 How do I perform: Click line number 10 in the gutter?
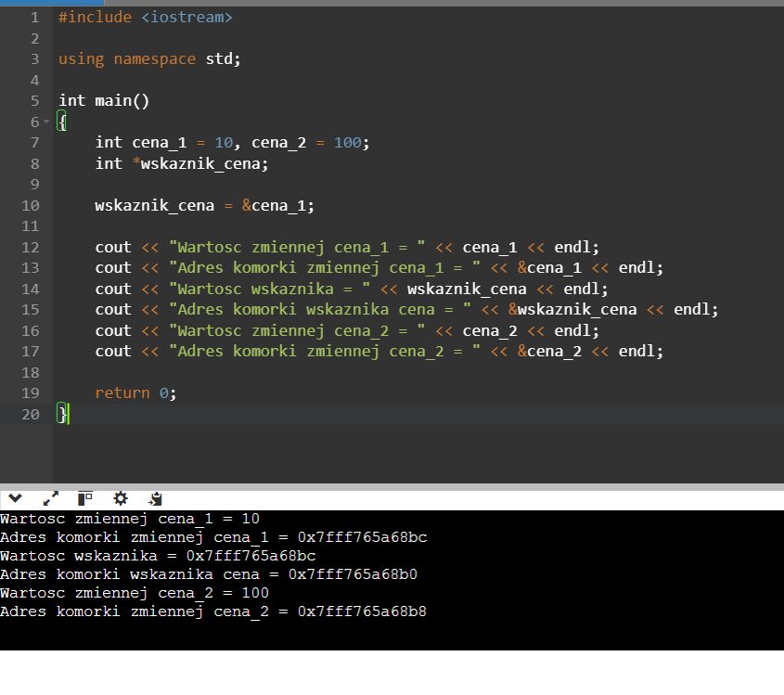pos(30,205)
